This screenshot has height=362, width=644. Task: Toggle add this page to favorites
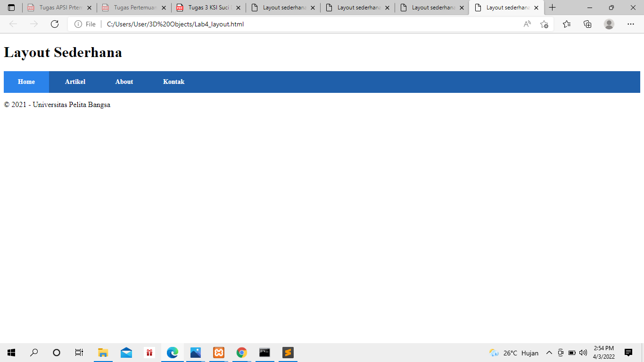click(x=545, y=24)
